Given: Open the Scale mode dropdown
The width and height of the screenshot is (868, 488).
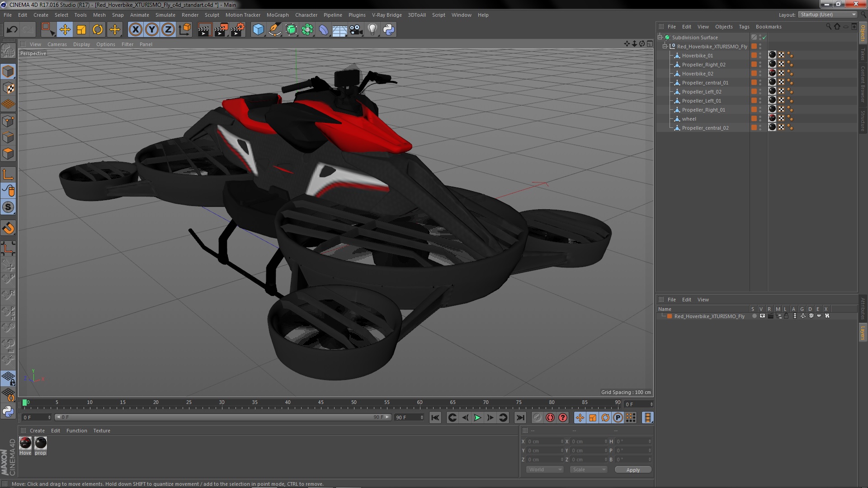Looking at the screenshot, I should [588, 469].
